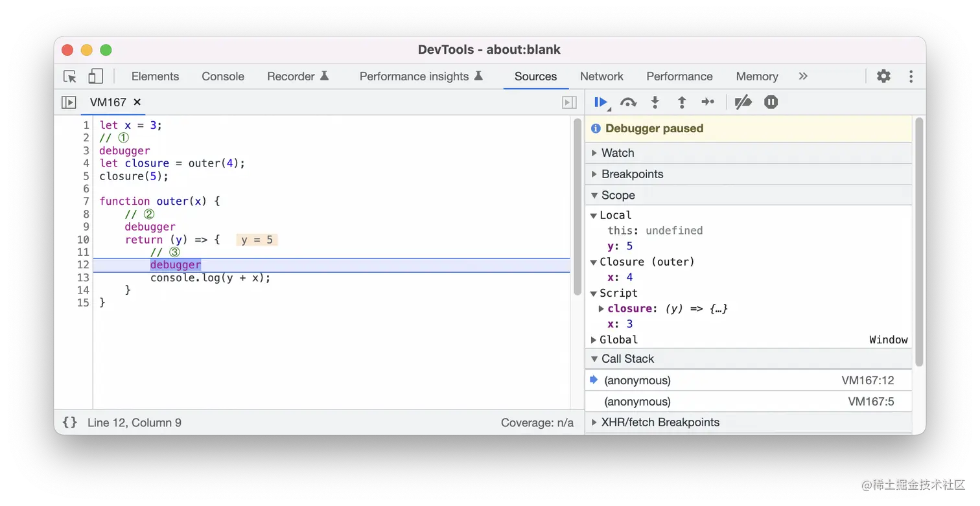Click line number 9 gutter
Image resolution: width=980 pixels, height=506 pixels.
86,227
